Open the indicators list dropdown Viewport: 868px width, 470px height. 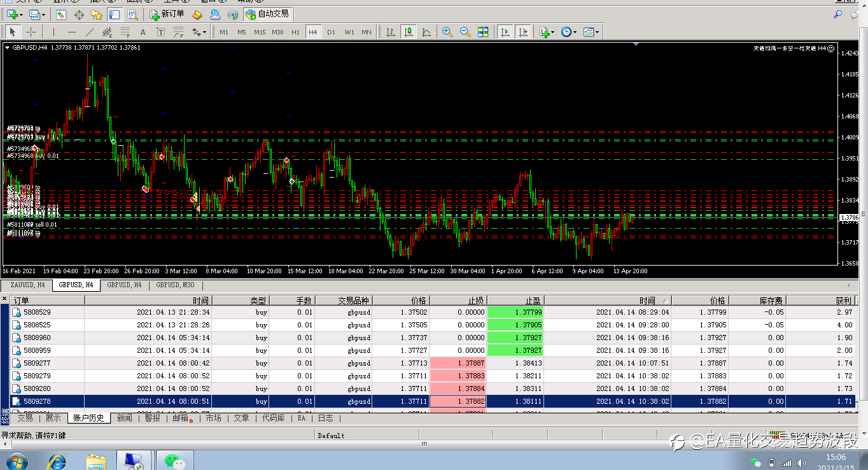pyautogui.click(x=546, y=32)
